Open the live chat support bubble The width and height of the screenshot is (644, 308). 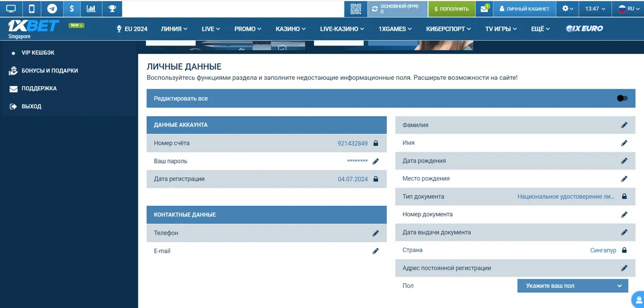(x=639, y=300)
